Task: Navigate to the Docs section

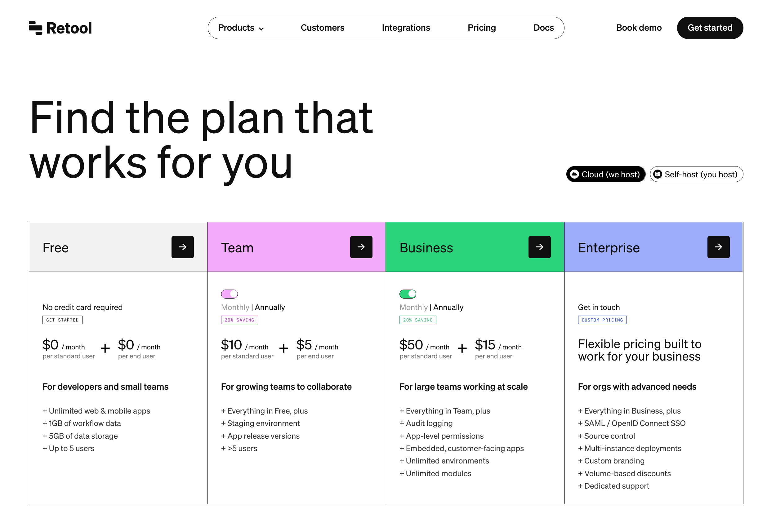Action: (543, 28)
